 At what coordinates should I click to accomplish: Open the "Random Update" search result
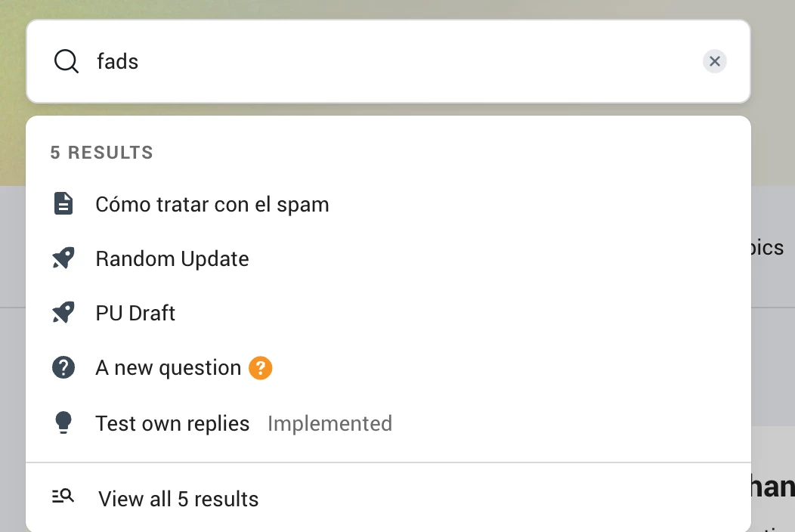(172, 258)
